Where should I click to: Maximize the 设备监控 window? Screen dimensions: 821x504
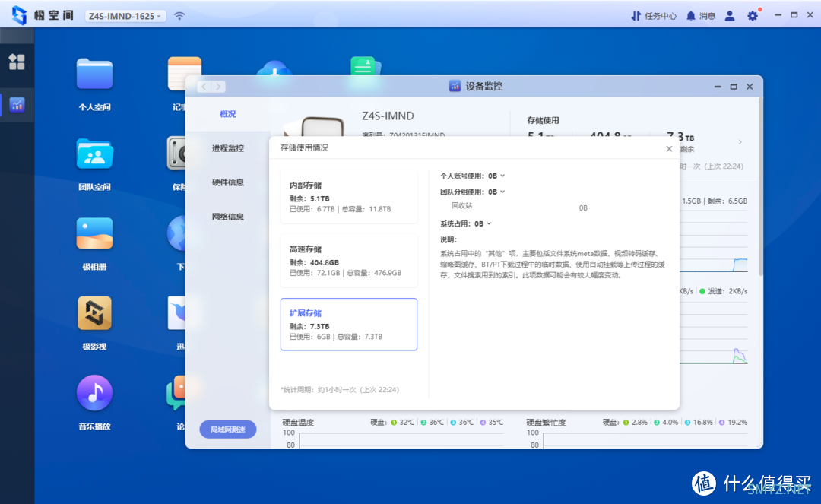[734, 87]
